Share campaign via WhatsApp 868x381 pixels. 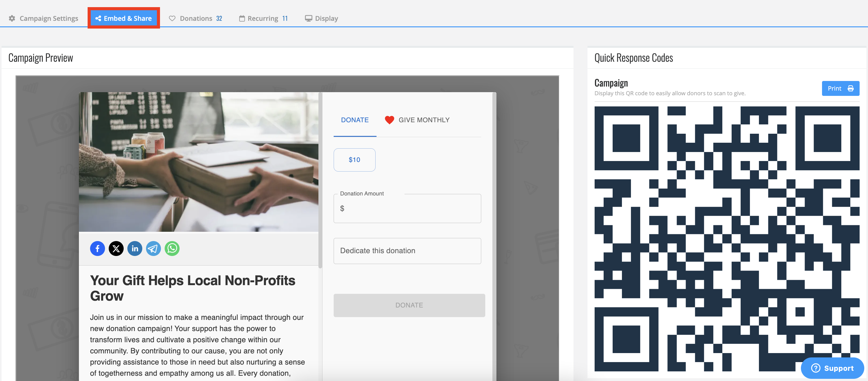[172, 249]
